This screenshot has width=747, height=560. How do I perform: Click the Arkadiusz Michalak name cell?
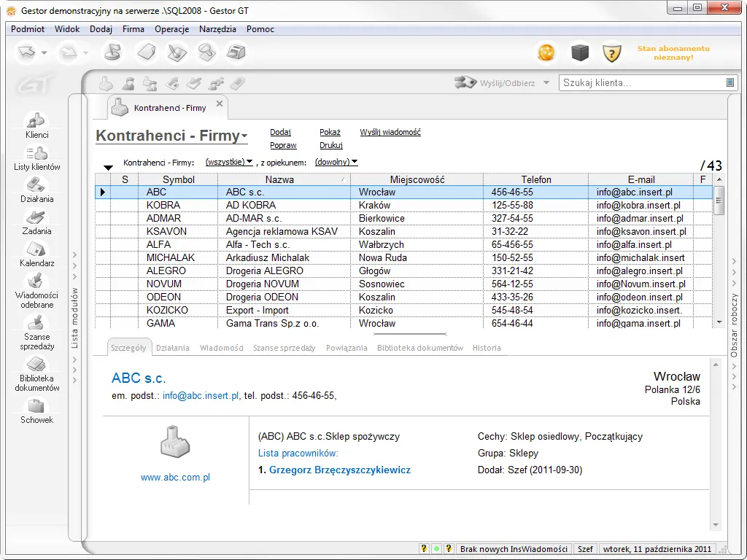point(284,257)
